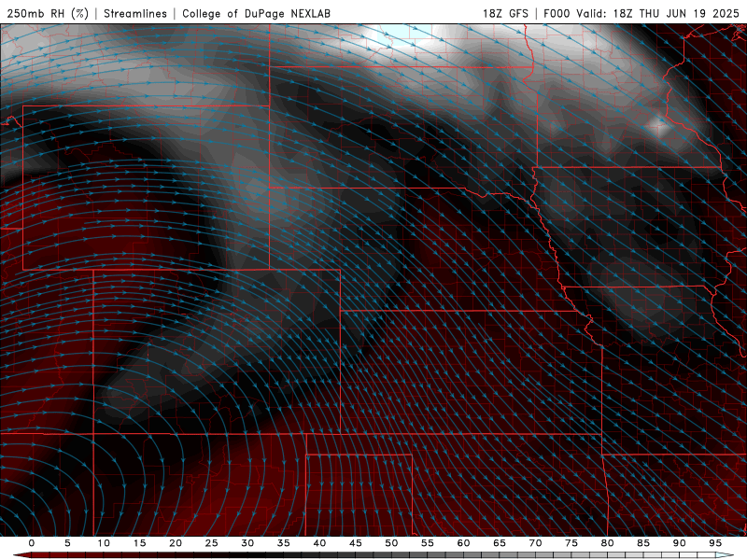Select the "70" colorbar scale label
747x560 pixels.
tap(535, 543)
